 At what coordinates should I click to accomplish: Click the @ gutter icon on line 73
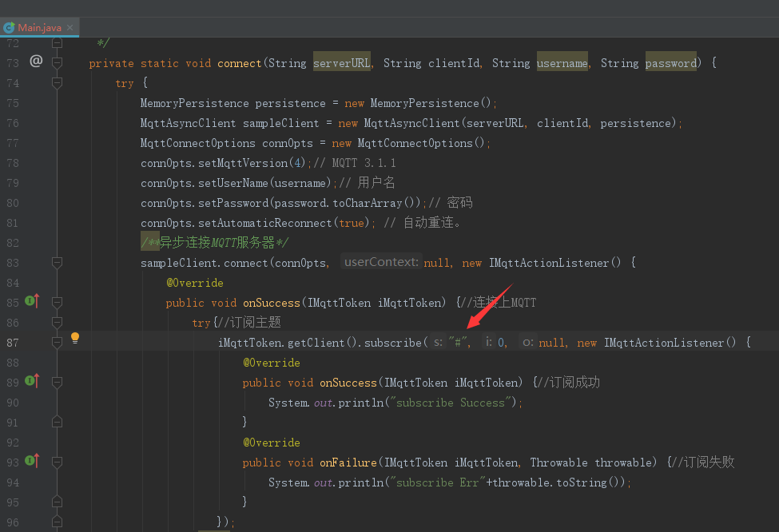[x=36, y=61]
